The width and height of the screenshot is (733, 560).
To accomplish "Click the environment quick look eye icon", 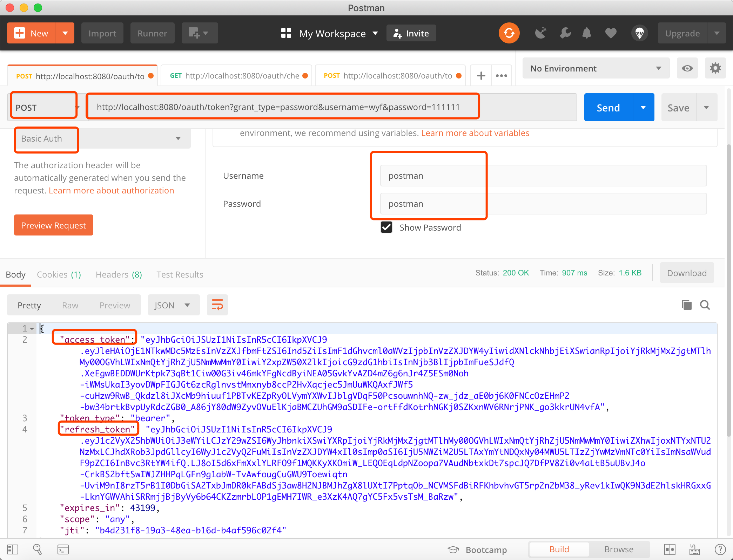I will tap(687, 68).
